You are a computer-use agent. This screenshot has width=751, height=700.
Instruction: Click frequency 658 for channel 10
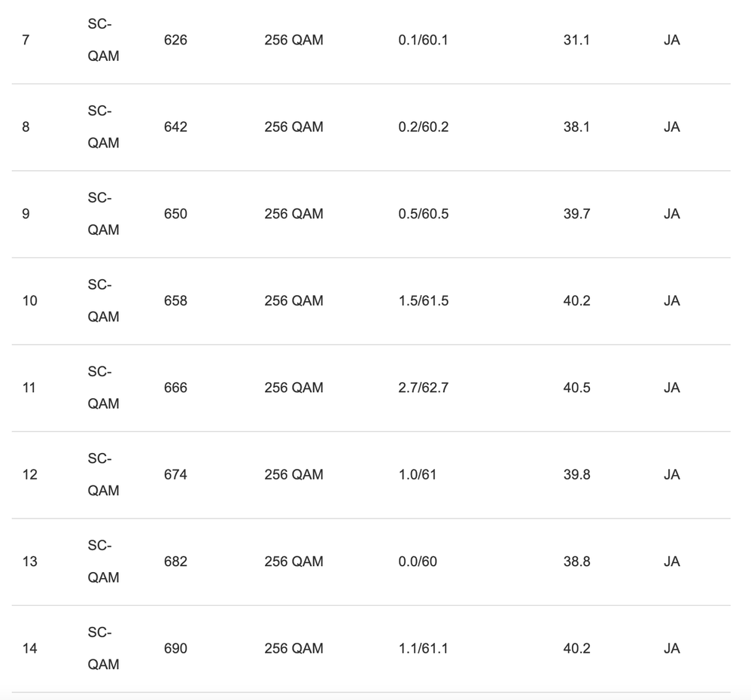[x=175, y=301]
